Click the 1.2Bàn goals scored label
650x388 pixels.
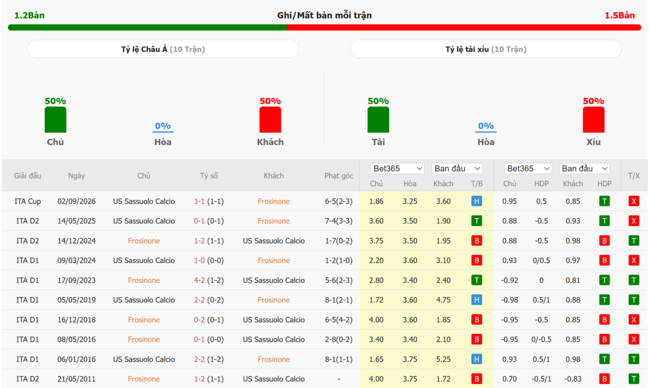coord(29,15)
